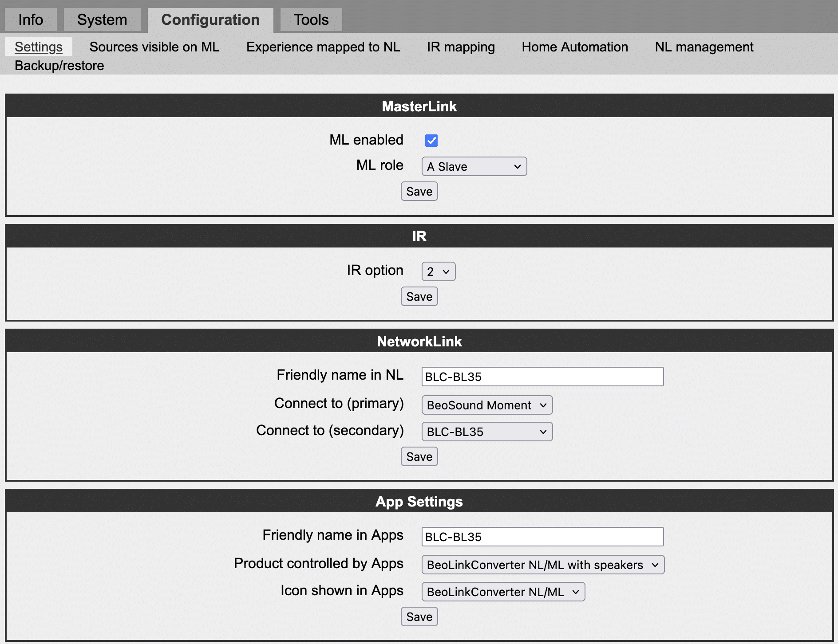Select the Configuration tab

[210, 20]
